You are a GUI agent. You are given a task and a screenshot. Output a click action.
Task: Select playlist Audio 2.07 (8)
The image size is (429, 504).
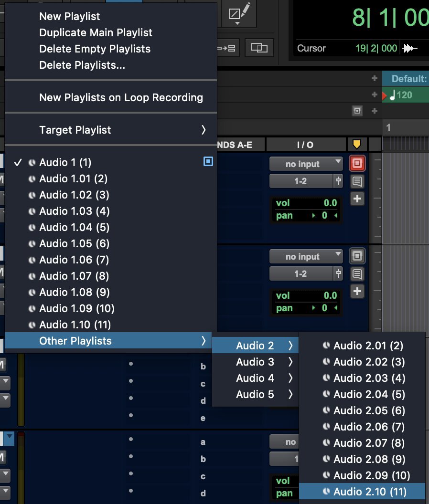click(x=363, y=443)
